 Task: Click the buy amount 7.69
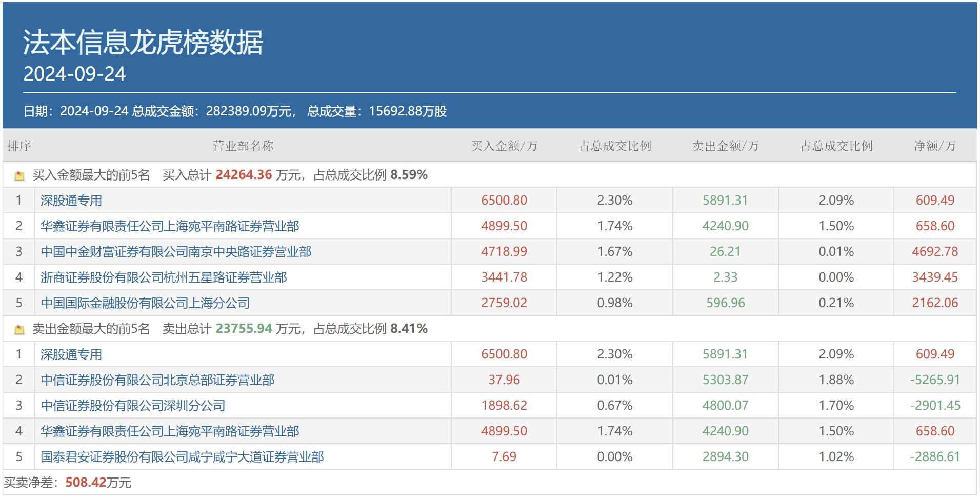point(504,457)
